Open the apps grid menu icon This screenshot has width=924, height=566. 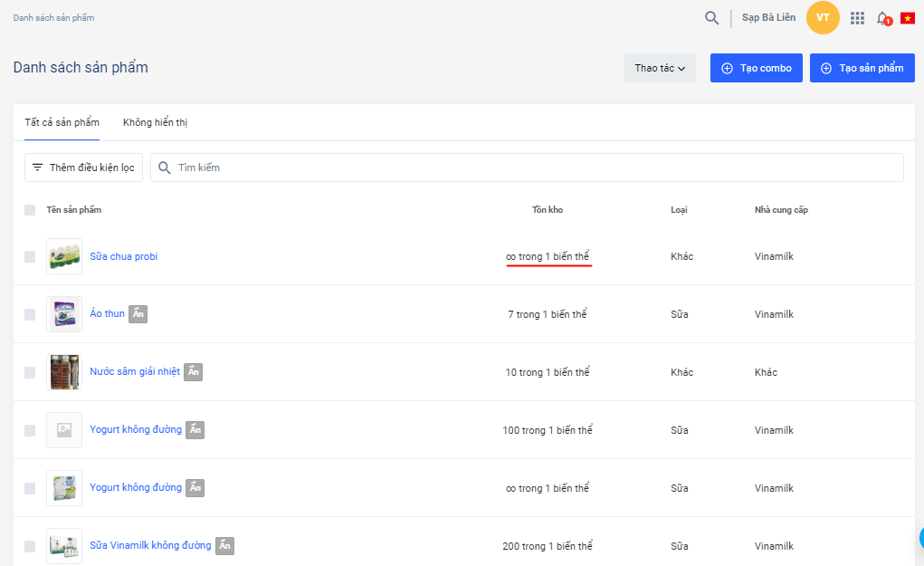(857, 18)
